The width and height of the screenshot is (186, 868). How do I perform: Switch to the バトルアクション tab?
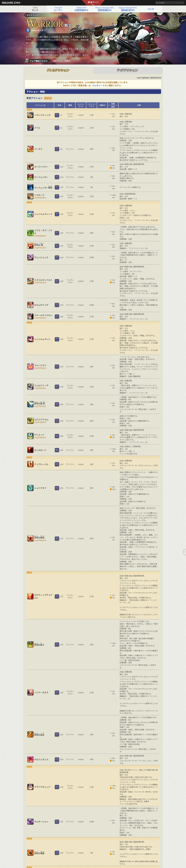pos(58,70)
